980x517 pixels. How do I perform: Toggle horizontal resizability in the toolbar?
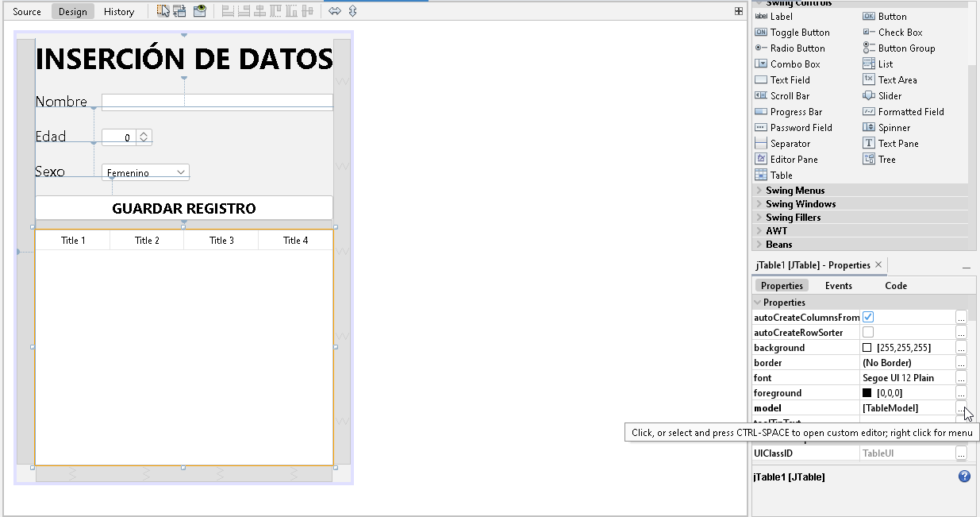(x=335, y=10)
